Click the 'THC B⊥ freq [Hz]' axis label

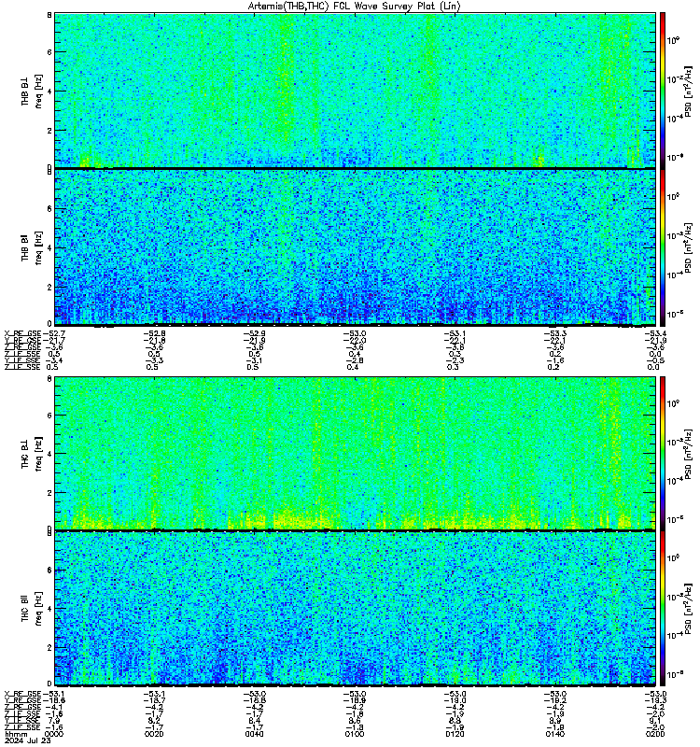32,453
